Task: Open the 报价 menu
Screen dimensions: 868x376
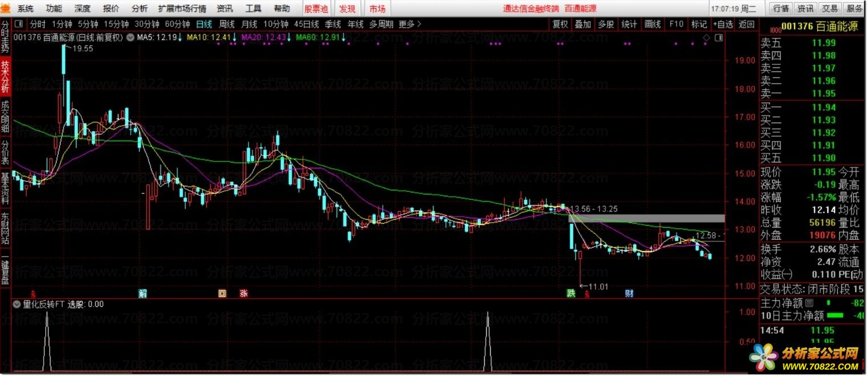Action: pyautogui.click(x=111, y=9)
